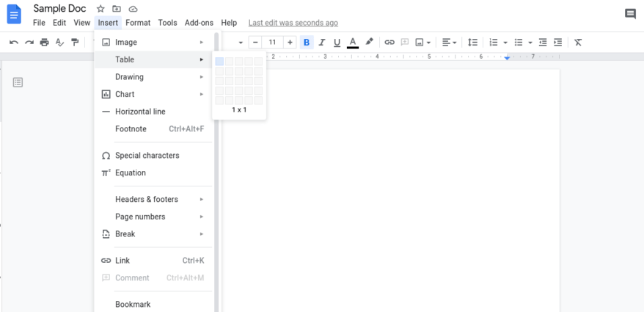
Task: Select Link in the Insert menu
Action: coord(154,260)
